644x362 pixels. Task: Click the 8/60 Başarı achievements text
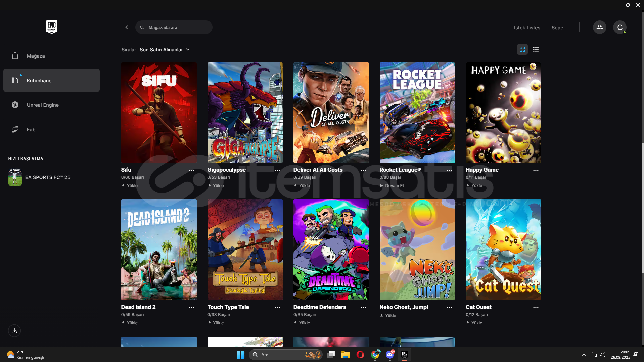tap(133, 177)
